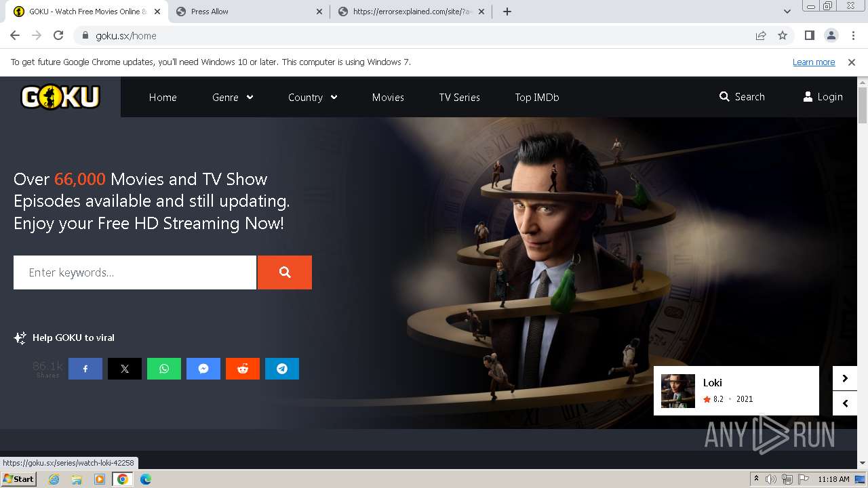Open the tab search chevron

pos(787,12)
